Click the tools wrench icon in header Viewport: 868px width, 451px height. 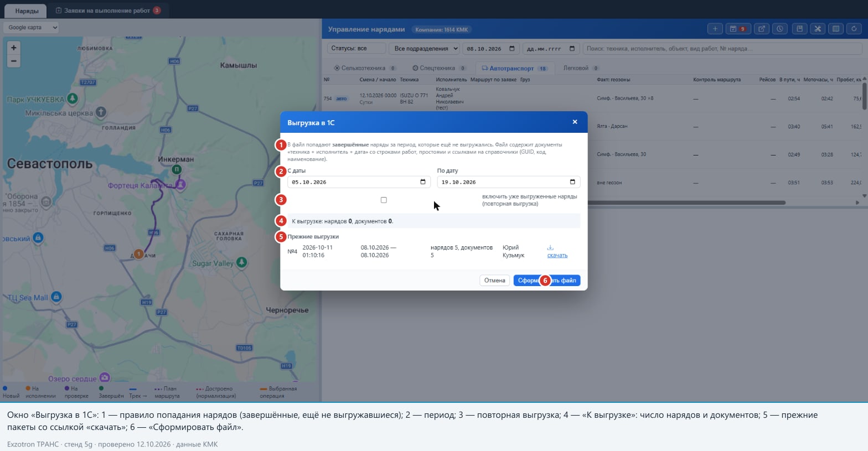click(818, 29)
